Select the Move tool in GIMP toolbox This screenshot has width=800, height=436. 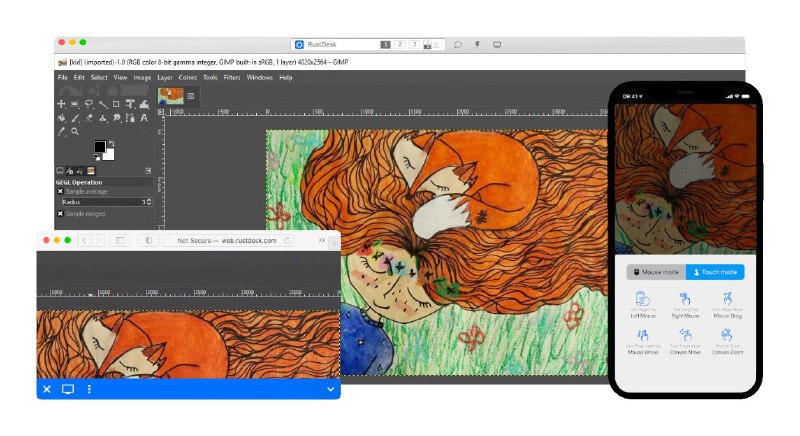pos(62,104)
